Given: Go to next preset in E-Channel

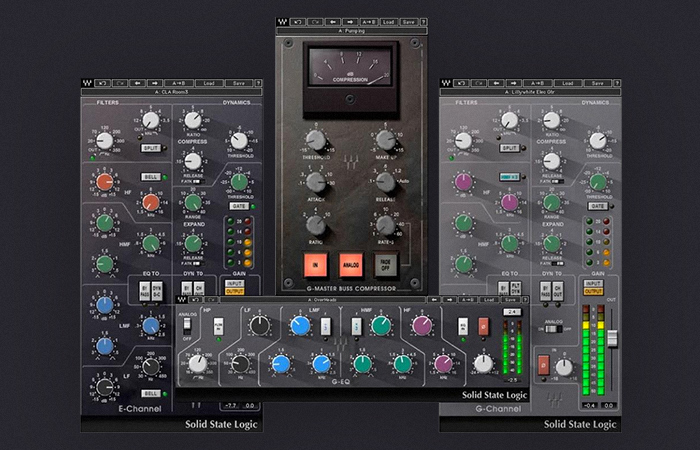Looking at the screenshot, I should [x=154, y=83].
